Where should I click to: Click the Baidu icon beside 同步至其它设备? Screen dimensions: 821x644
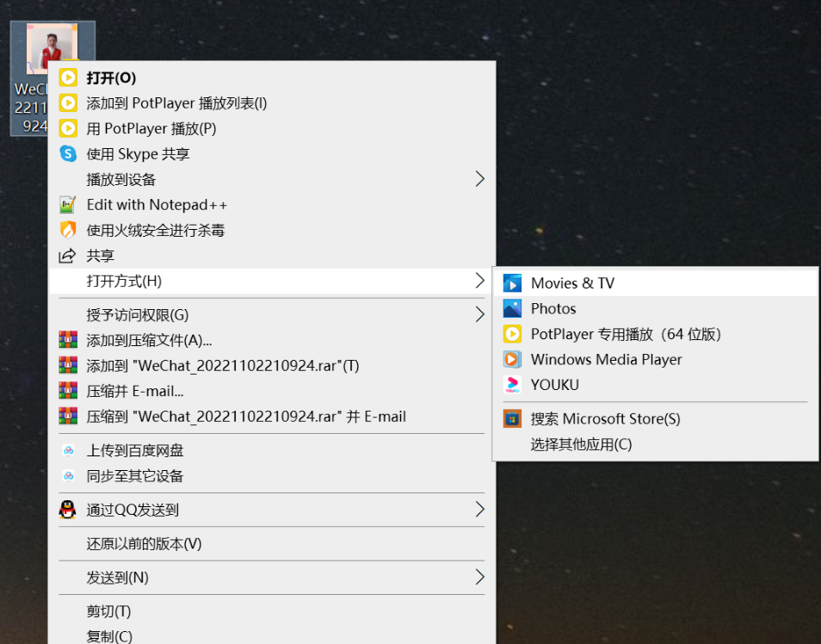pyautogui.click(x=68, y=476)
